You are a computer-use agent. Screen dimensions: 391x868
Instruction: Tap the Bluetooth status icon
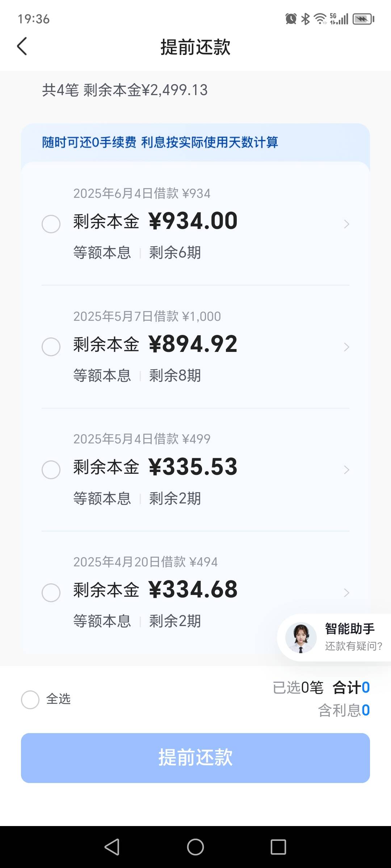pos(306,19)
